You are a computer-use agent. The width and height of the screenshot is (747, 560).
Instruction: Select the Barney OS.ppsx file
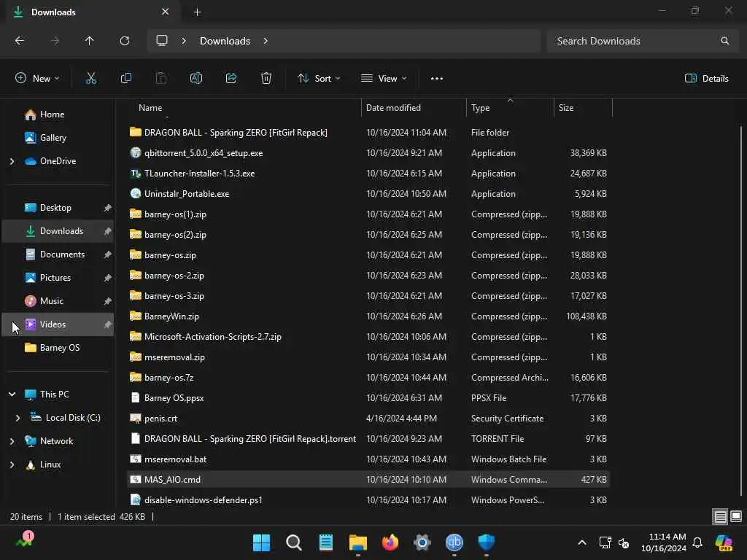[x=368, y=397]
